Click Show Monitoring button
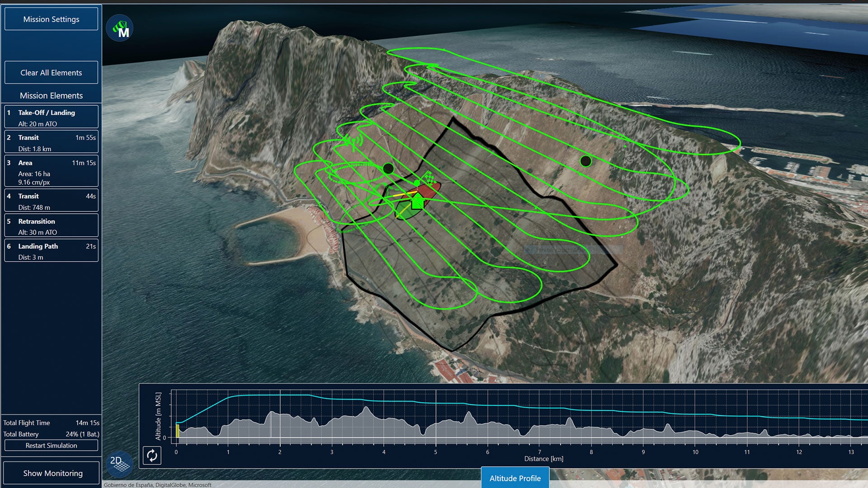 tap(52, 473)
